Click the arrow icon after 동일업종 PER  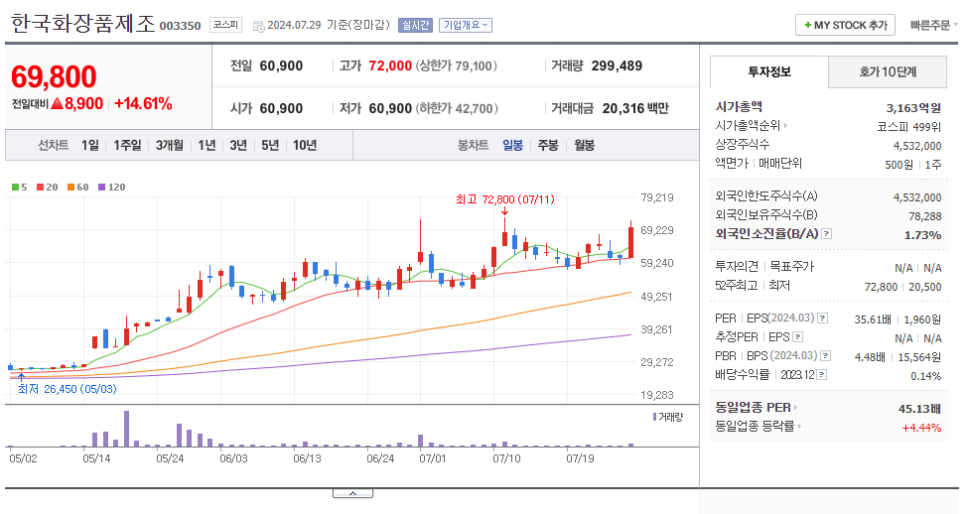(795, 407)
